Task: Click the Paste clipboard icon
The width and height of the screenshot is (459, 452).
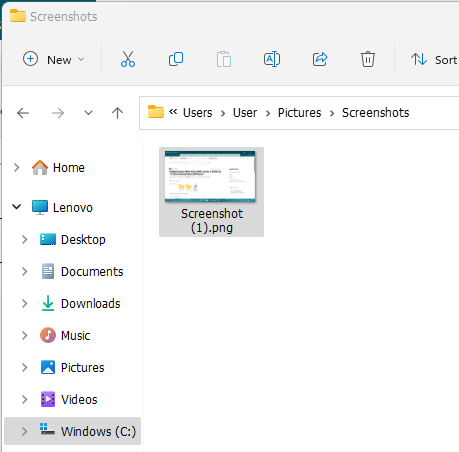Action: click(224, 59)
